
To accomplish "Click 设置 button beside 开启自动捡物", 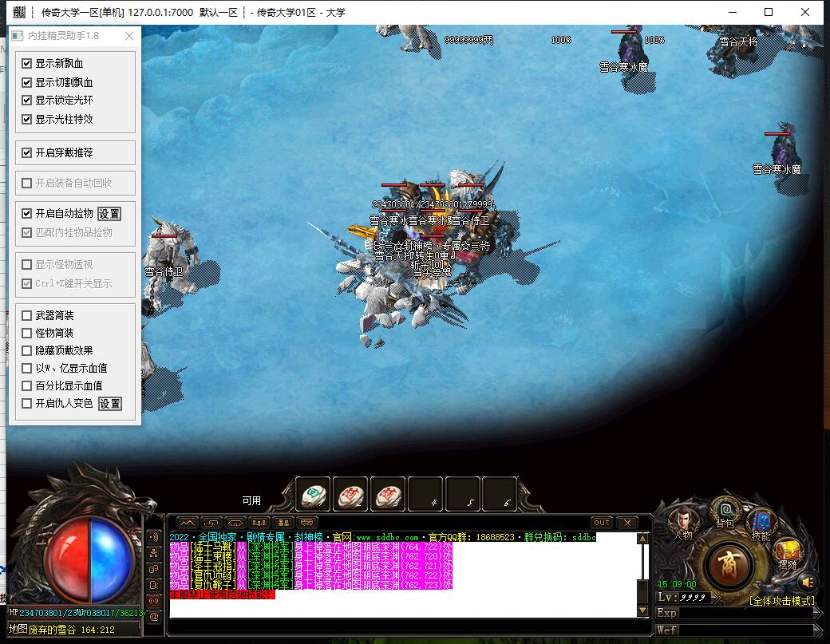I will [x=109, y=214].
